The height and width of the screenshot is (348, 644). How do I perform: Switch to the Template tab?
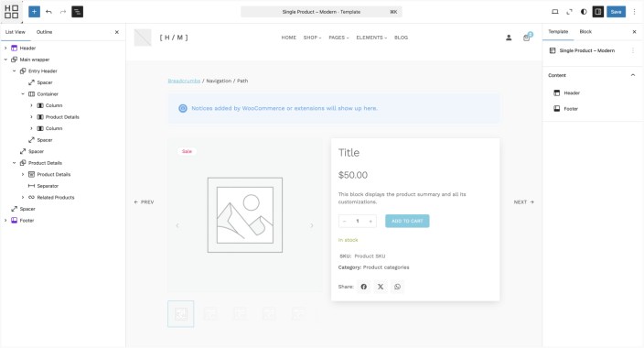point(558,32)
